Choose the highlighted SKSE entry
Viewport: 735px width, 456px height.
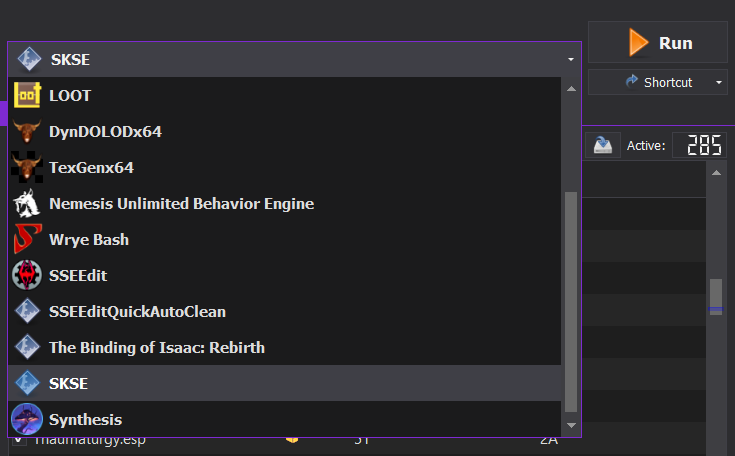(x=284, y=383)
